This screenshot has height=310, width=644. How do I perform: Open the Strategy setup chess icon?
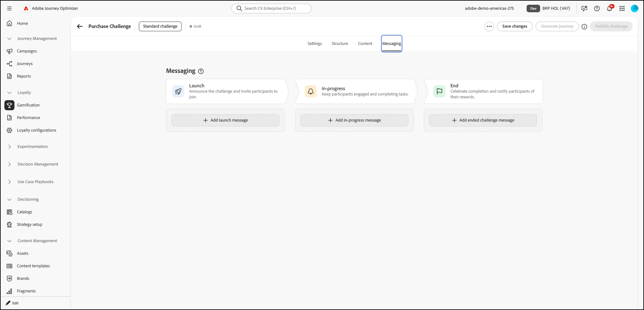pyautogui.click(x=9, y=225)
